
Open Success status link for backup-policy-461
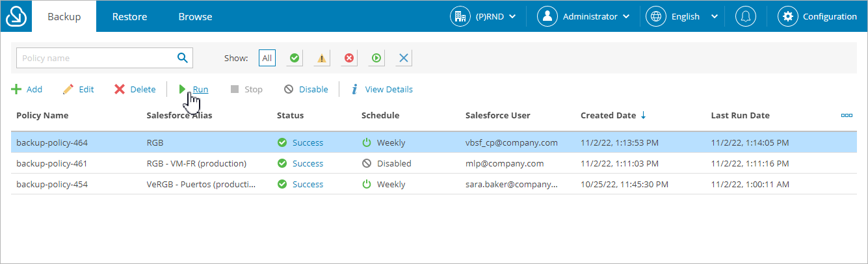click(x=308, y=163)
